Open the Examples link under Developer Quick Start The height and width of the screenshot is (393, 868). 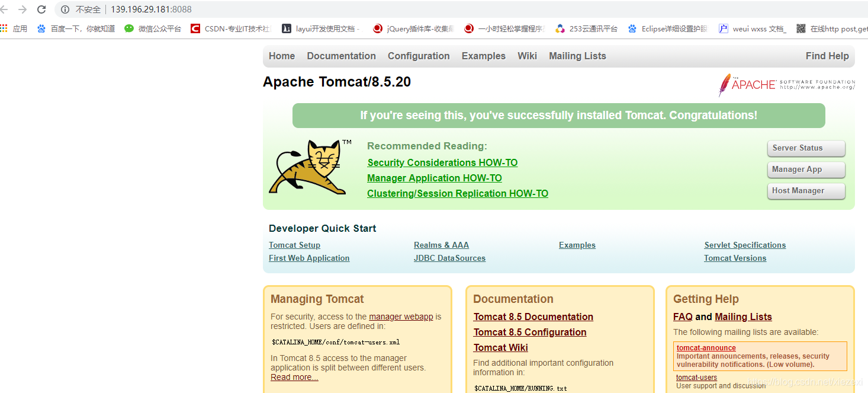pyautogui.click(x=577, y=245)
